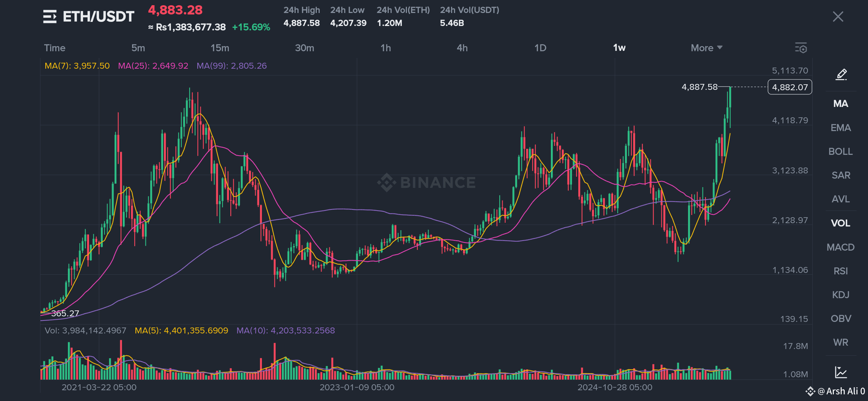Open the ETH/USDT pair title
Viewport: 868px width, 401px height.
pos(98,17)
